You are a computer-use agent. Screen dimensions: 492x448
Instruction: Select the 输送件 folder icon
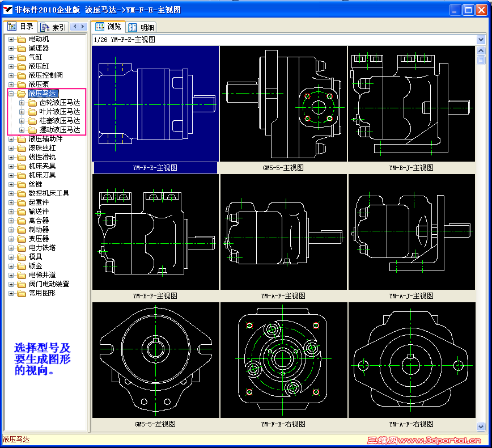22,212
